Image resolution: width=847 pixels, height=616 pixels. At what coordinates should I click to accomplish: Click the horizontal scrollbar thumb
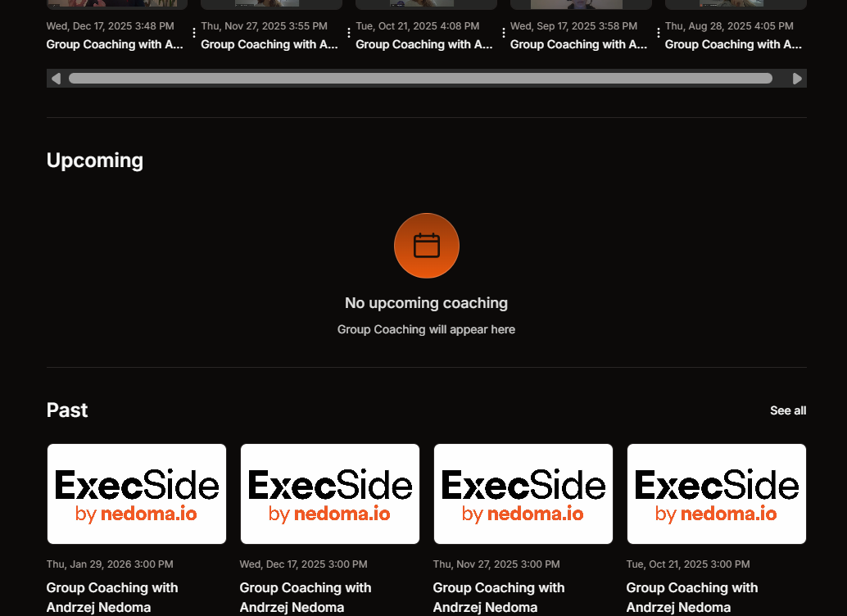point(420,79)
